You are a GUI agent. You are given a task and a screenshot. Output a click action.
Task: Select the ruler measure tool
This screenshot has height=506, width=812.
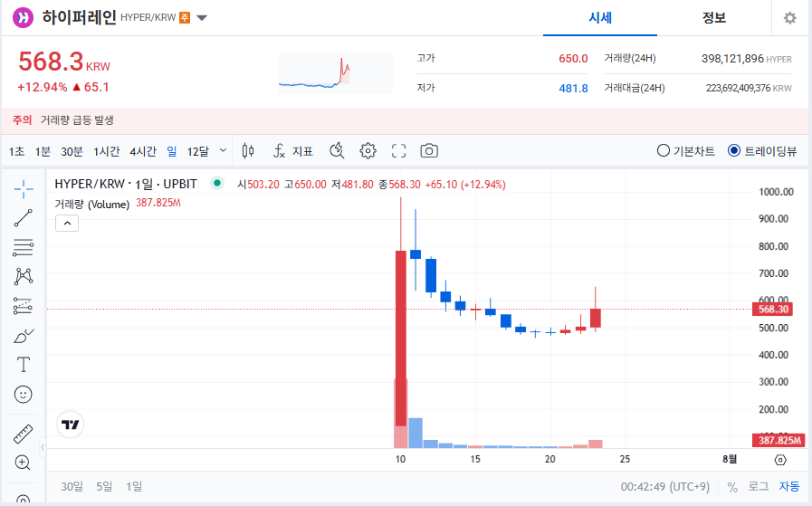pos(24,434)
